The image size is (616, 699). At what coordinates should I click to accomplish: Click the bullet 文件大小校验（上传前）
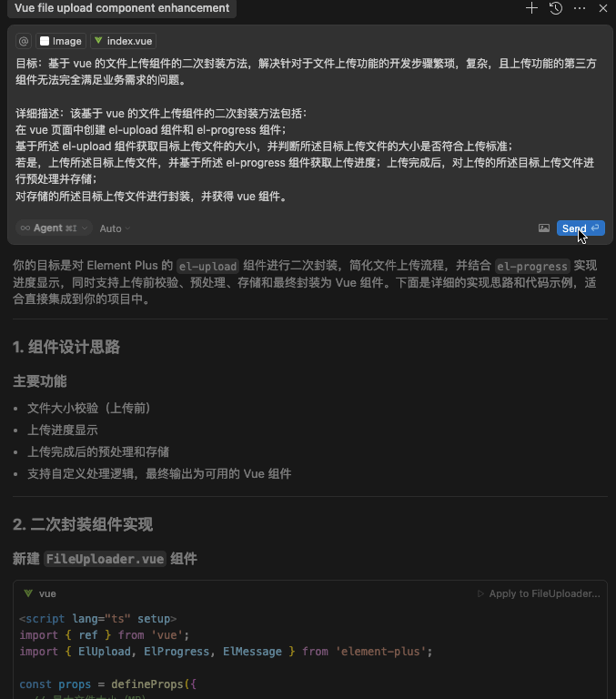(x=91, y=408)
